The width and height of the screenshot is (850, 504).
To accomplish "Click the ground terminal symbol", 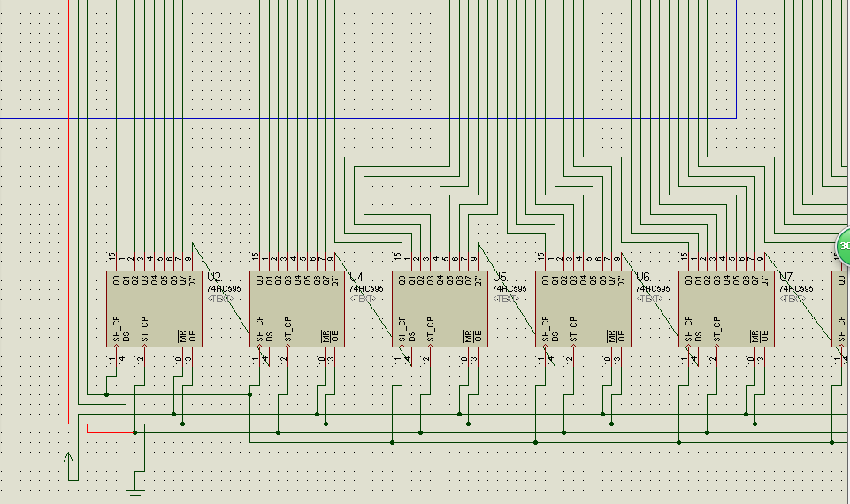I will [x=135, y=493].
